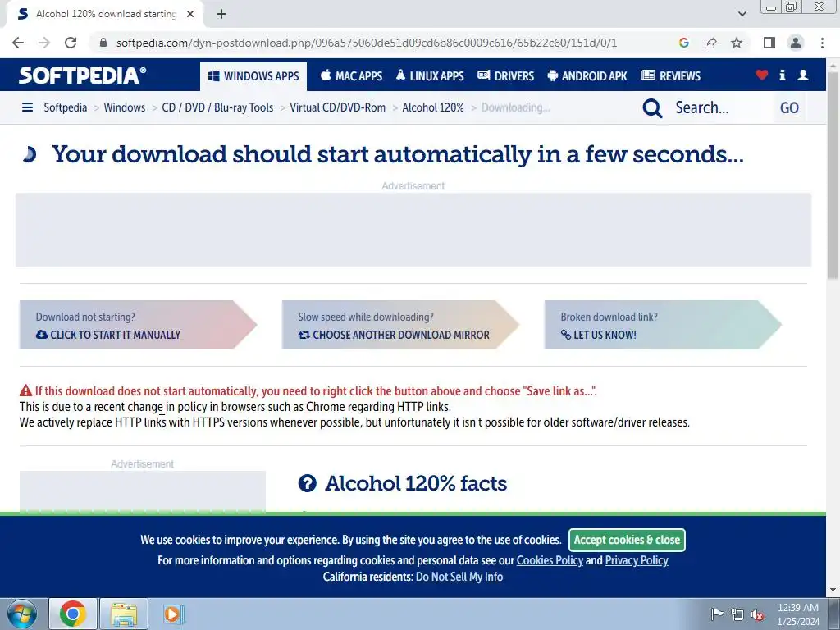Open the Mac Apps section
The image size is (840, 630).
click(351, 76)
